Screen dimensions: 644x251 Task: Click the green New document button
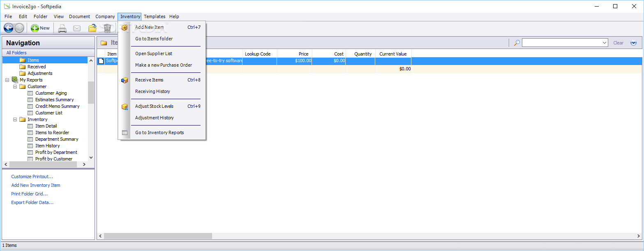(x=40, y=28)
